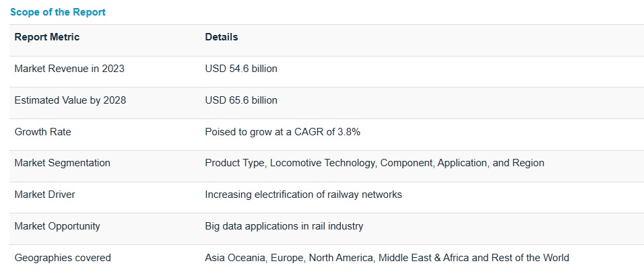Select the 'USD 54.6 billion' value
The image size is (644, 280).
241,69
